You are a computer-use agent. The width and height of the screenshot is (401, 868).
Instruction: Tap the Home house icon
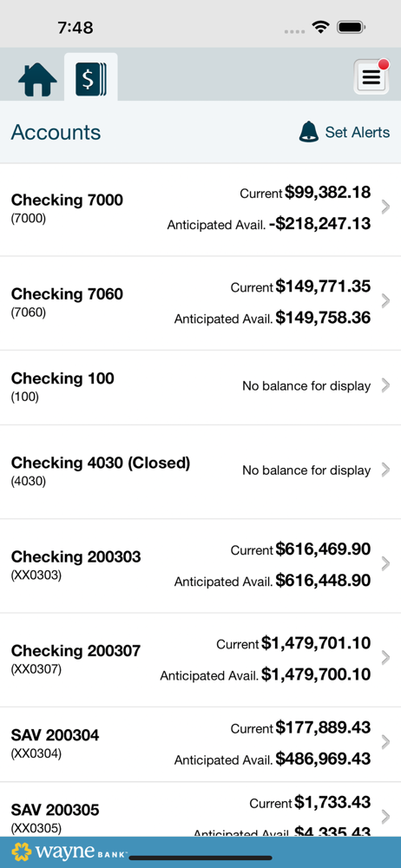coord(37,80)
